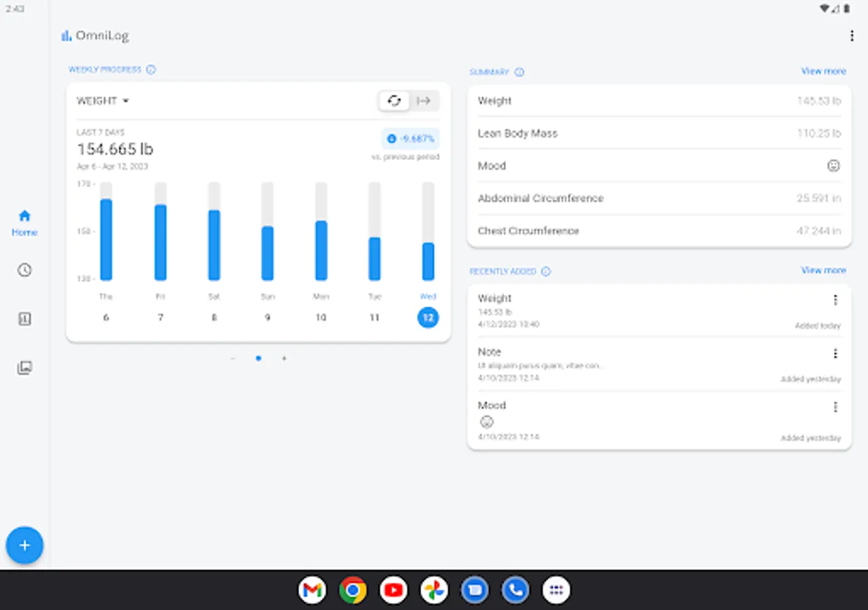Screen dimensions: 868x610
Task: Open the history clock icon in sidebar
Action: click(24, 270)
